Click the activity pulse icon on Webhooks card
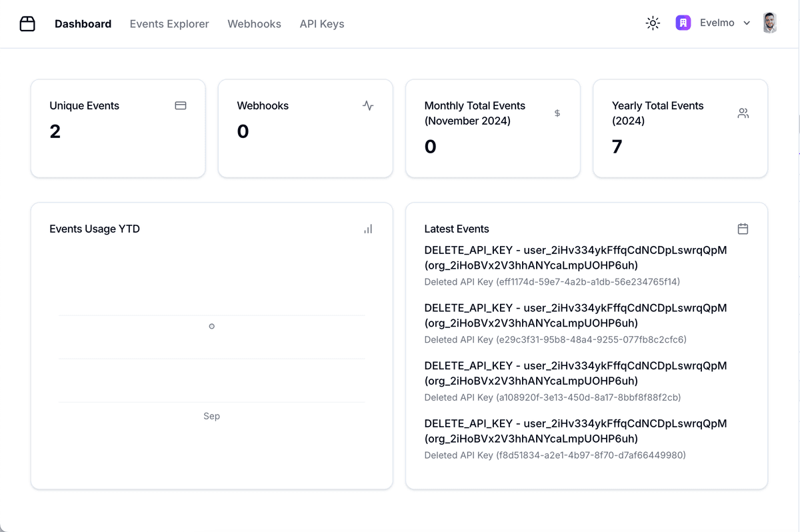This screenshot has height=532, width=800. (x=367, y=105)
